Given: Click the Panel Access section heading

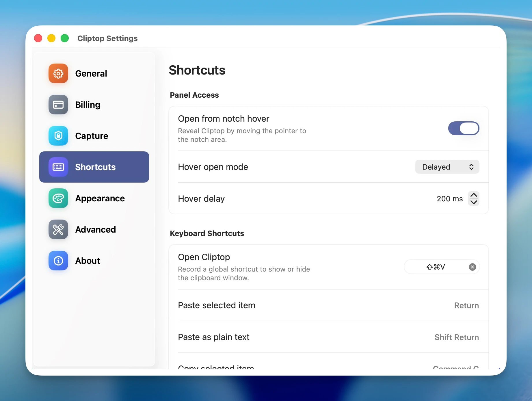Looking at the screenshot, I should point(194,95).
